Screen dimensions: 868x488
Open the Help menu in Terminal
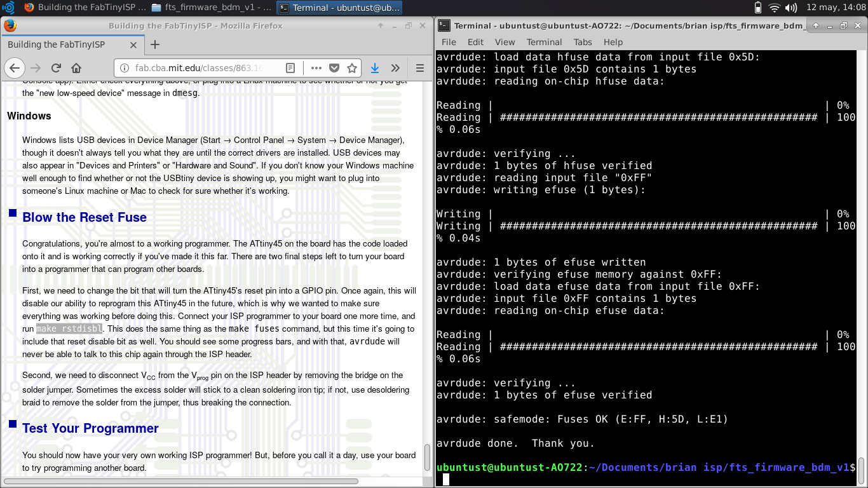click(613, 42)
